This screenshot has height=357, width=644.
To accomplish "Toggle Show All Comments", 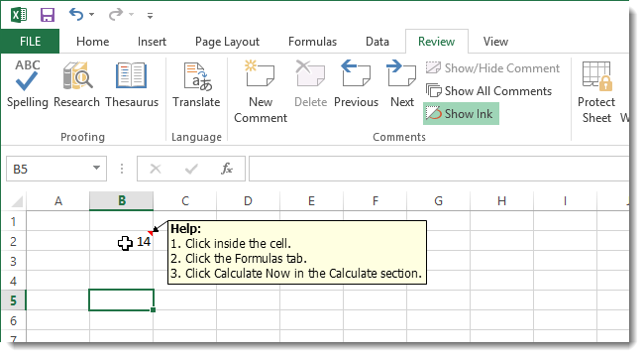I will (x=488, y=91).
